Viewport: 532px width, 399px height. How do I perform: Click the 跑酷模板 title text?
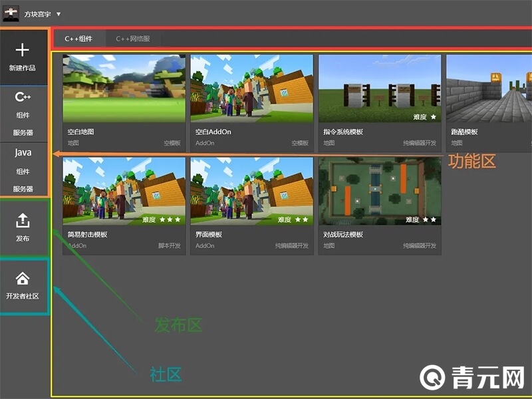464,132
